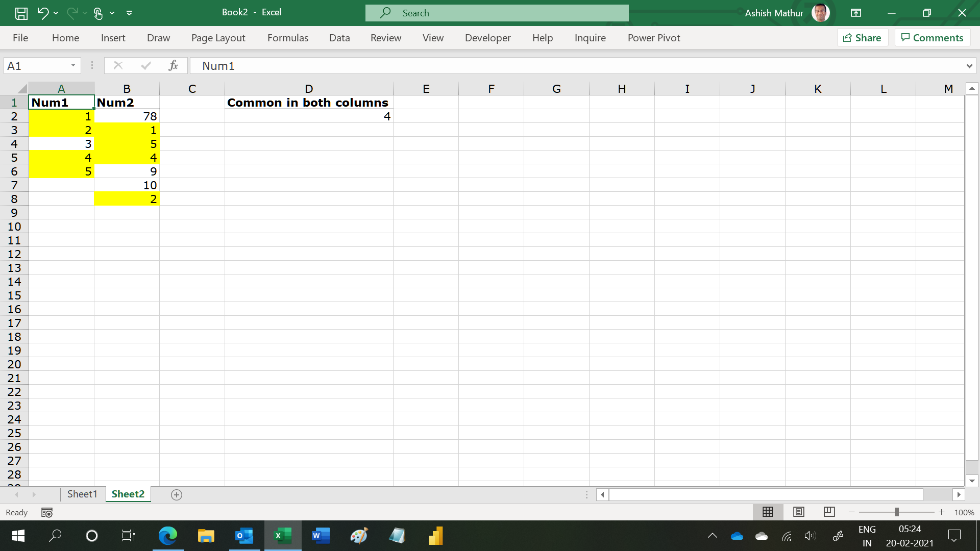Open Customize Quick Access Toolbar dropdown
This screenshot has width=980, height=551.
tap(129, 13)
